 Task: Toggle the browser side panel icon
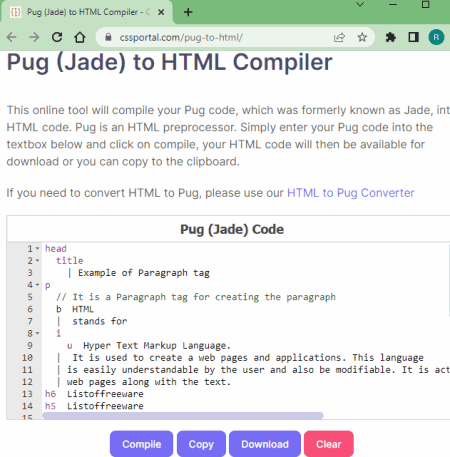(x=413, y=37)
